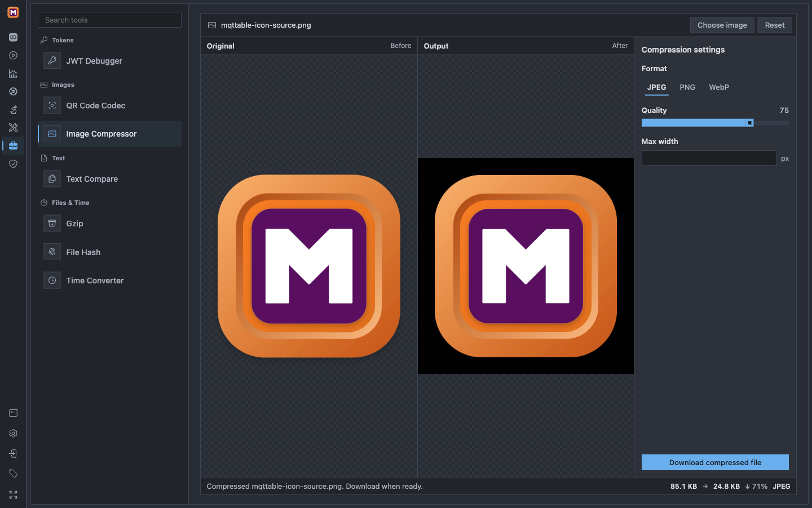812x508 pixels.
Task: Click the Format label
Action: (x=654, y=69)
